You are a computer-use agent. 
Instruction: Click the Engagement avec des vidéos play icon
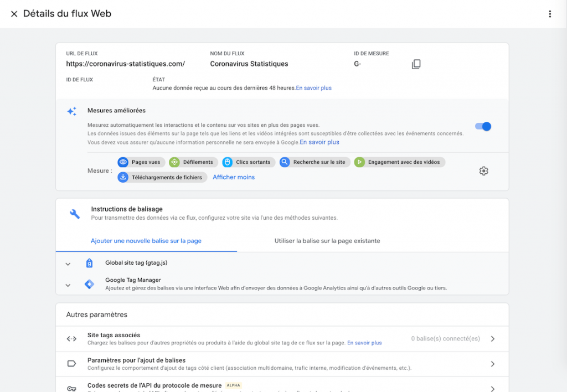pos(359,162)
